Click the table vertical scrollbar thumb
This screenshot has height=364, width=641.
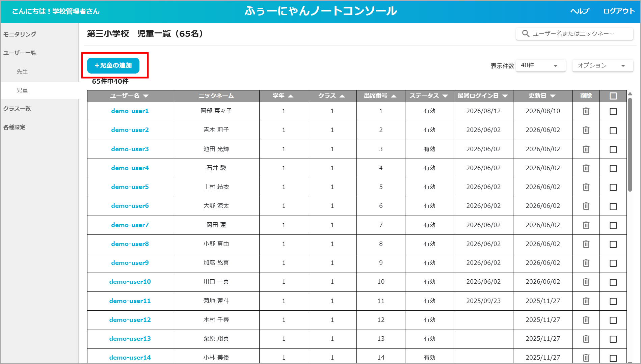tap(630, 145)
